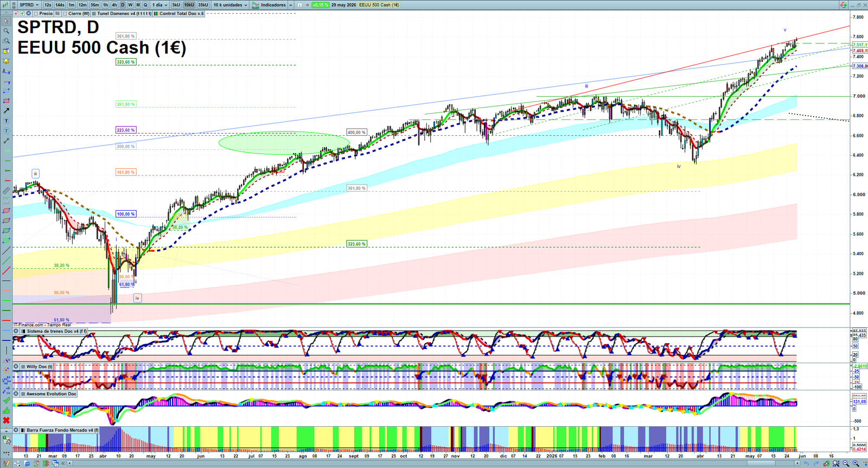The height and width of the screenshot is (468, 868).
Task: Switch to the W weekly timeframe
Action: click(x=130, y=5)
